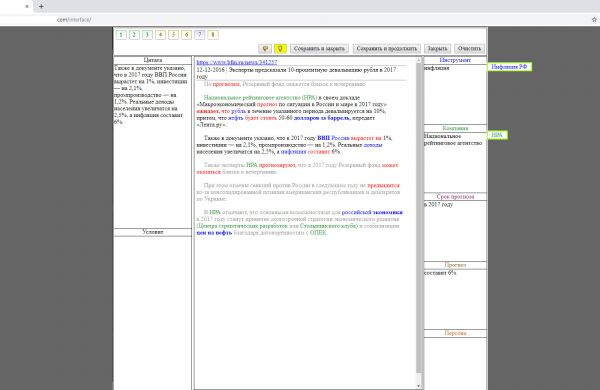Click the 'составит 6%' forecast value

[x=440, y=273]
